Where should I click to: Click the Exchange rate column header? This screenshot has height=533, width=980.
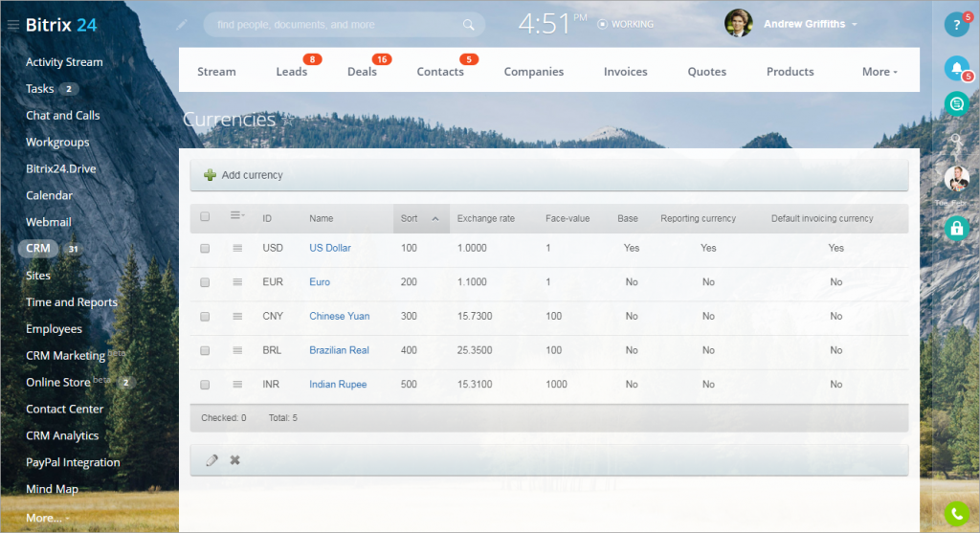[x=485, y=219]
